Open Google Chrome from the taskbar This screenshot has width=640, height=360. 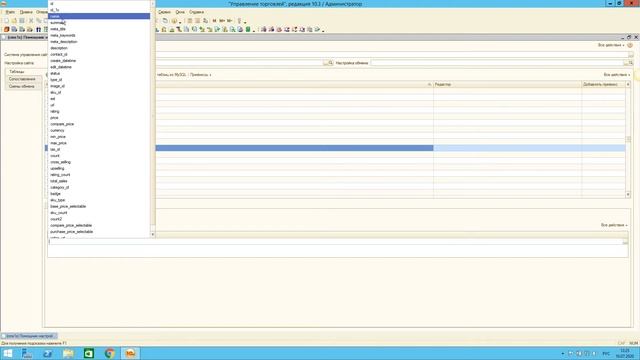(x=109, y=353)
